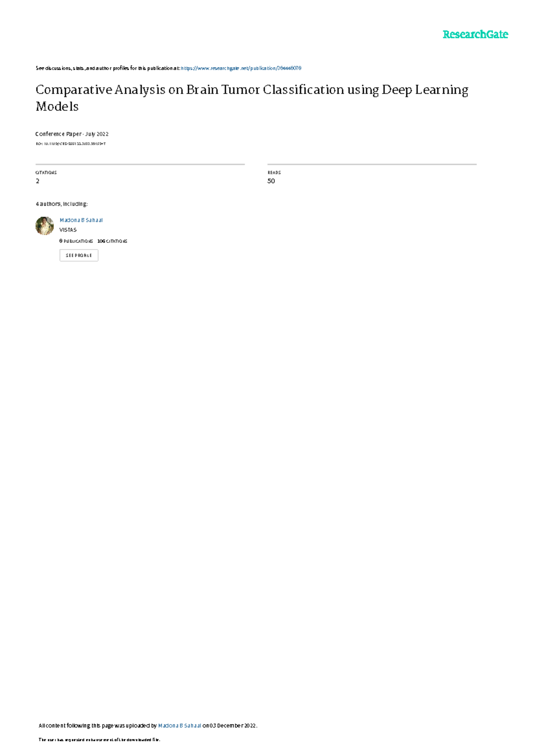Click the author's 106 CITATIONS count
The height and width of the screenshot is (756, 535).
(x=112, y=241)
